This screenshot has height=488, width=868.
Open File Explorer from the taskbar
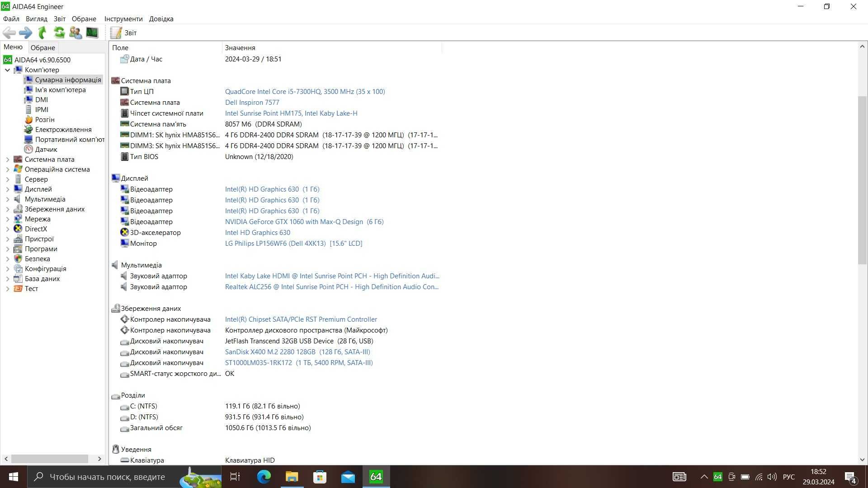click(292, 477)
